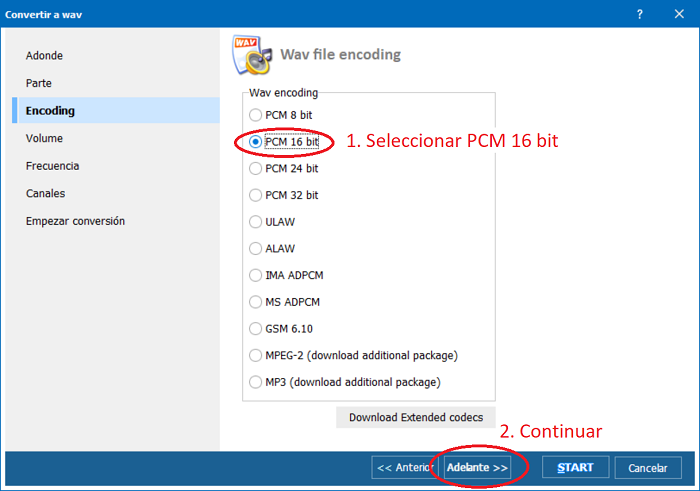Close the Convertir a wav dialog
The width and height of the screenshot is (700, 491).
tap(679, 14)
